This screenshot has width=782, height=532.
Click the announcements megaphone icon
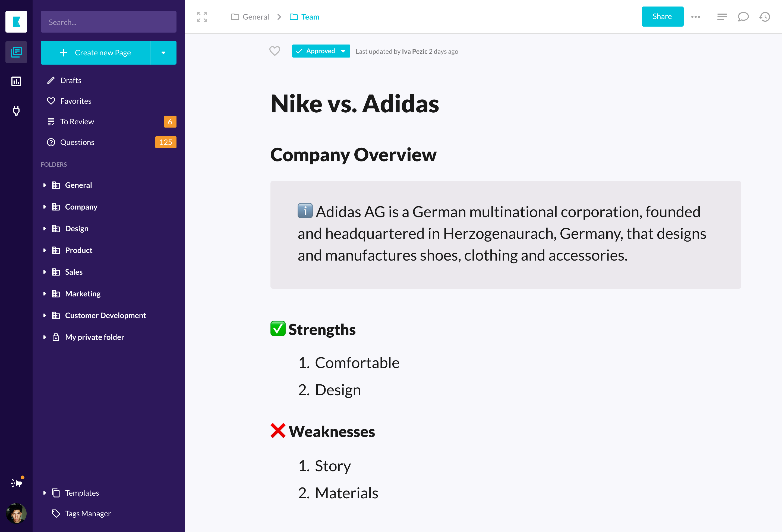(17, 483)
